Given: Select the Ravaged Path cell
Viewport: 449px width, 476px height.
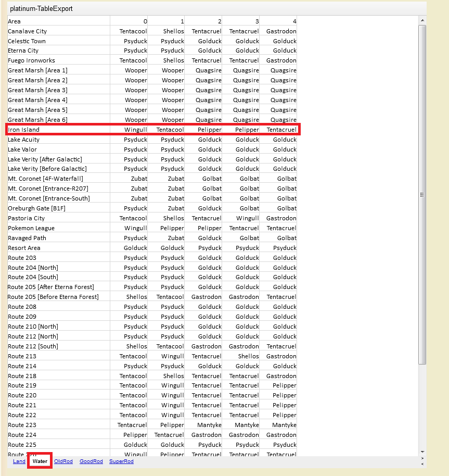Looking at the screenshot, I should [58, 238].
